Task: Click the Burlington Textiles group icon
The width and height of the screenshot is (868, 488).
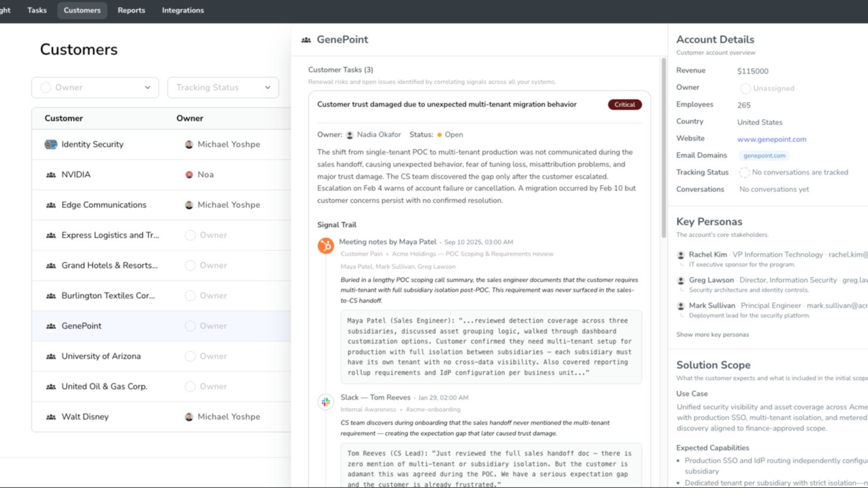Action: tap(51, 296)
